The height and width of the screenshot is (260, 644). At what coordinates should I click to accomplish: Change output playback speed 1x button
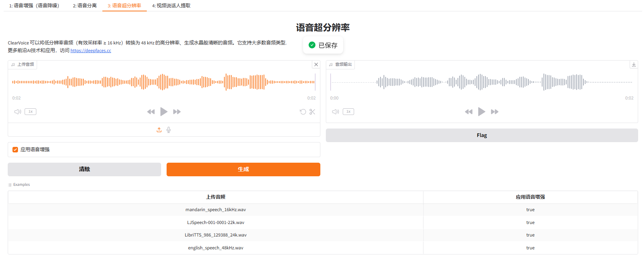click(348, 112)
